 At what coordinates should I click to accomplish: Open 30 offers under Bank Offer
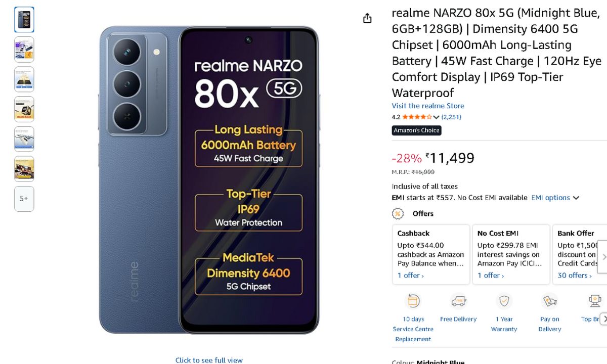pos(575,276)
